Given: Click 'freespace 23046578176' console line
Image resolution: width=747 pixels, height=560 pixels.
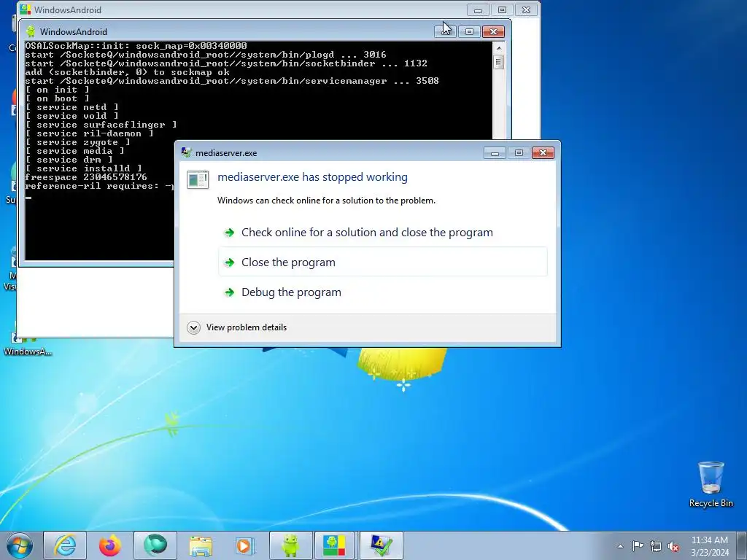Looking at the screenshot, I should pos(86,177).
